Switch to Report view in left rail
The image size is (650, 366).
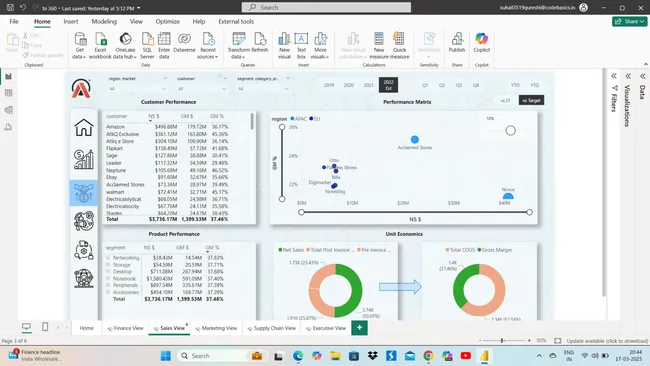(x=8, y=76)
